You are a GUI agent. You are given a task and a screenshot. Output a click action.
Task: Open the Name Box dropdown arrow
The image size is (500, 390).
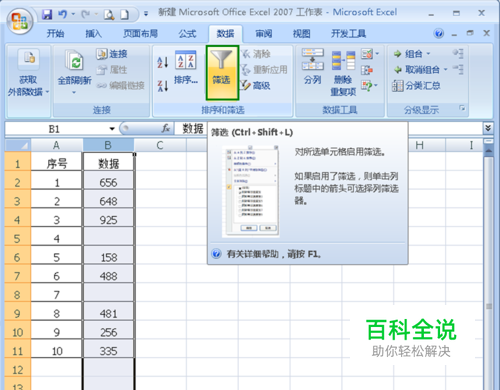(112, 129)
